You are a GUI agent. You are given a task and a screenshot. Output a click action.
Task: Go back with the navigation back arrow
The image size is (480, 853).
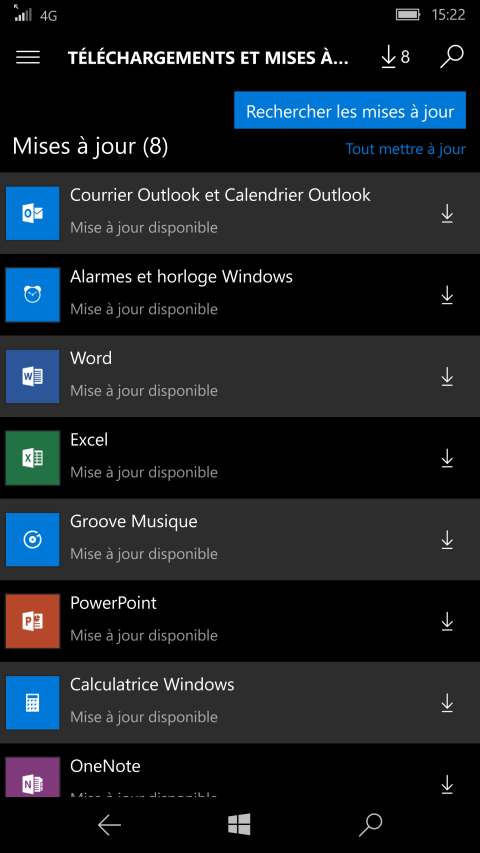pos(109,825)
